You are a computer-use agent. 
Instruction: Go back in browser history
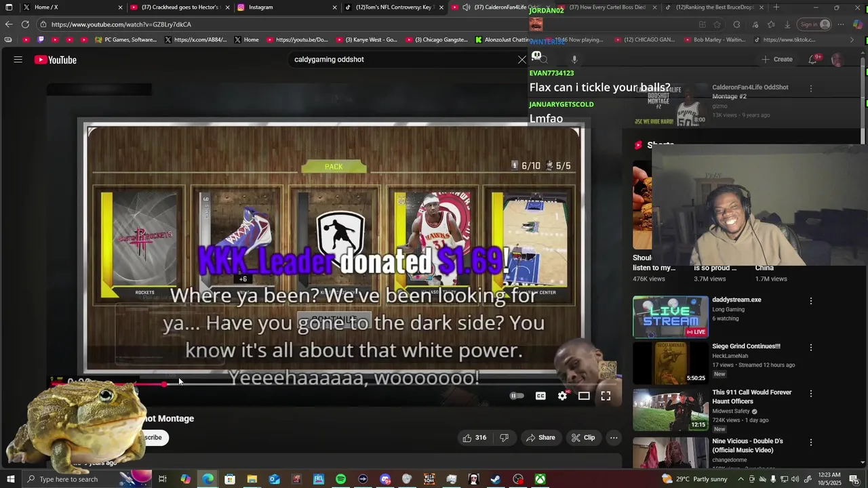[x=9, y=24]
